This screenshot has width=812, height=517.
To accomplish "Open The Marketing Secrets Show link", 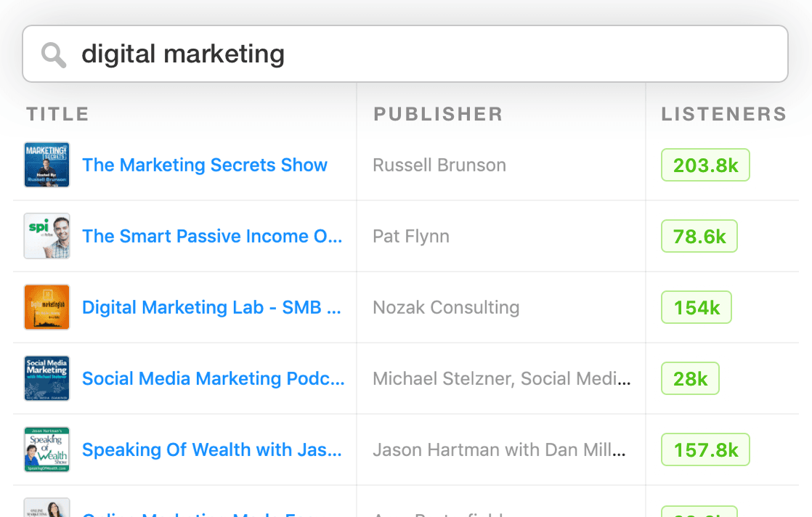I will pos(205,165).
